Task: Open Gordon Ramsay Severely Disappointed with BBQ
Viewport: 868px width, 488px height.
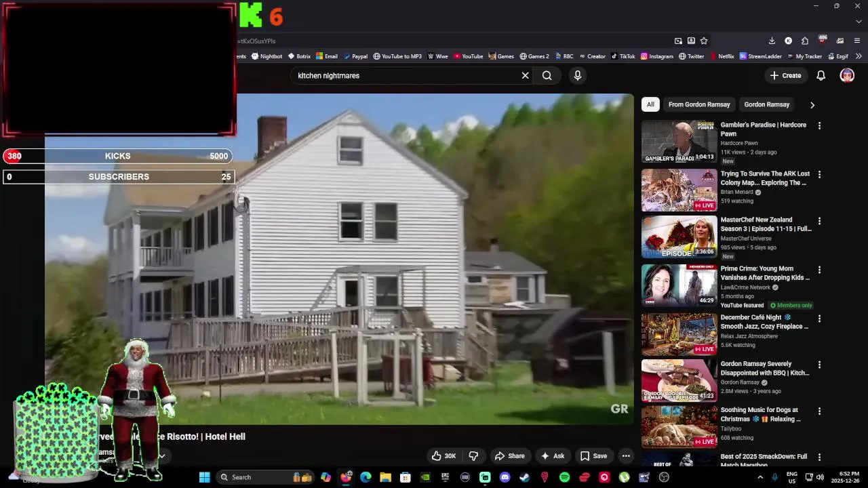Action: click(x=765, y=369)
